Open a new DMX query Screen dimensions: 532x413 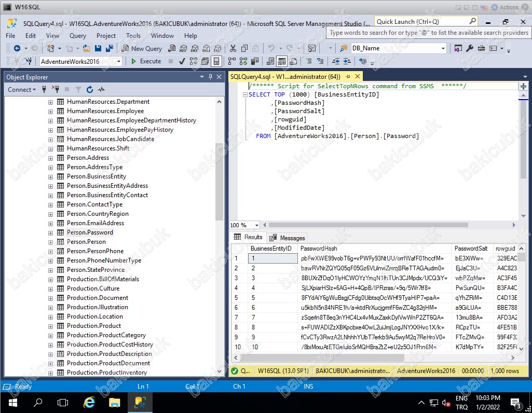(195, 48)
